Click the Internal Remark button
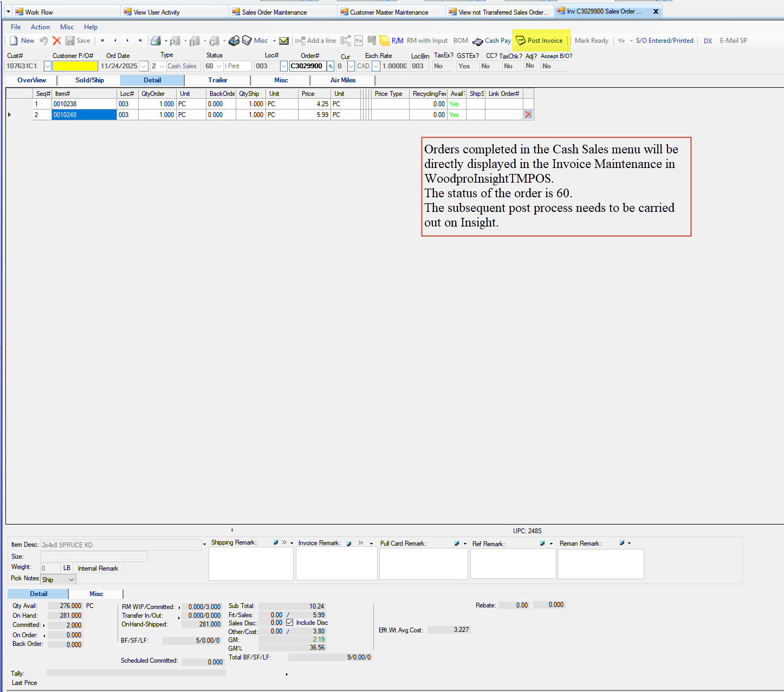The image size is (784, 692). (x=98, y=568)
